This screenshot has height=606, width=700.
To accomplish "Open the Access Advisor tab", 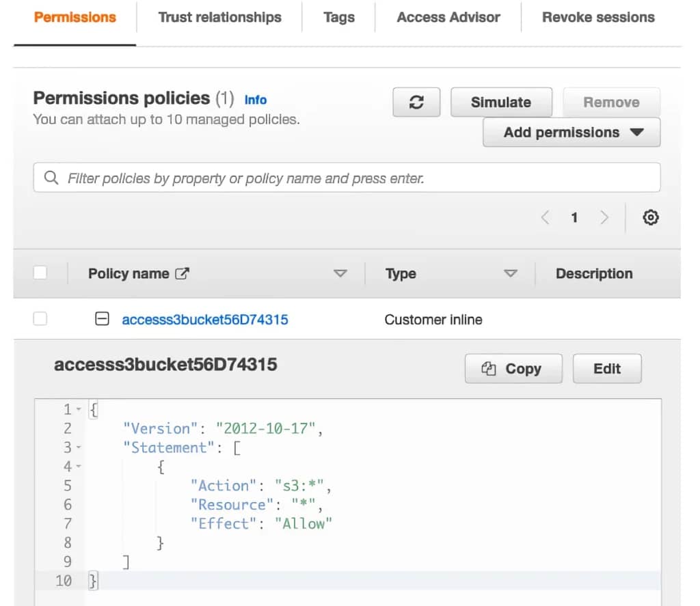I will pyautogui.click(x=448, y=17).
